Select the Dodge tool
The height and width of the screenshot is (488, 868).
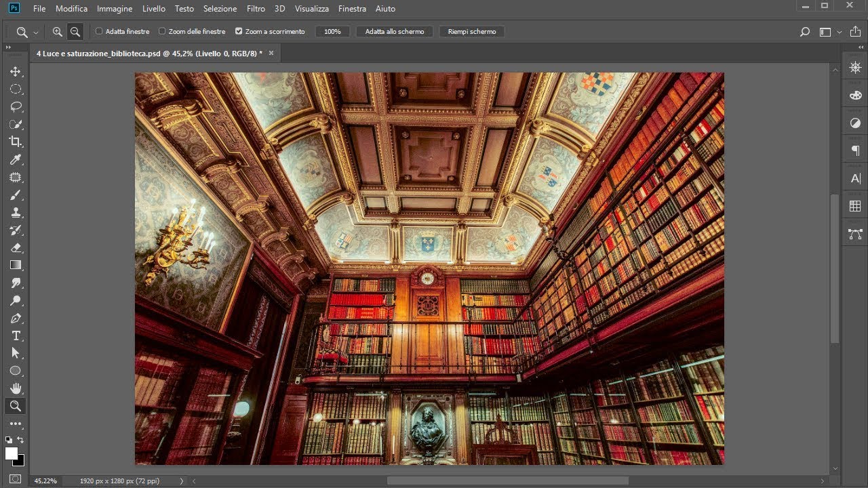tap(15, 300)
